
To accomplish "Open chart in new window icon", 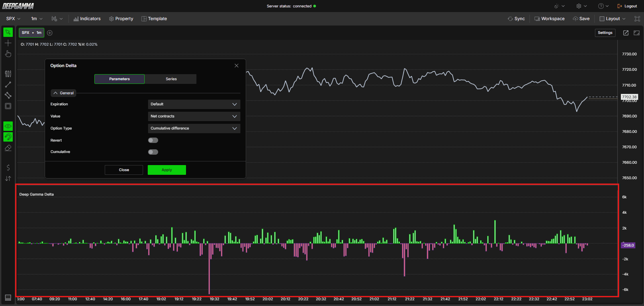I will (626, 33).
